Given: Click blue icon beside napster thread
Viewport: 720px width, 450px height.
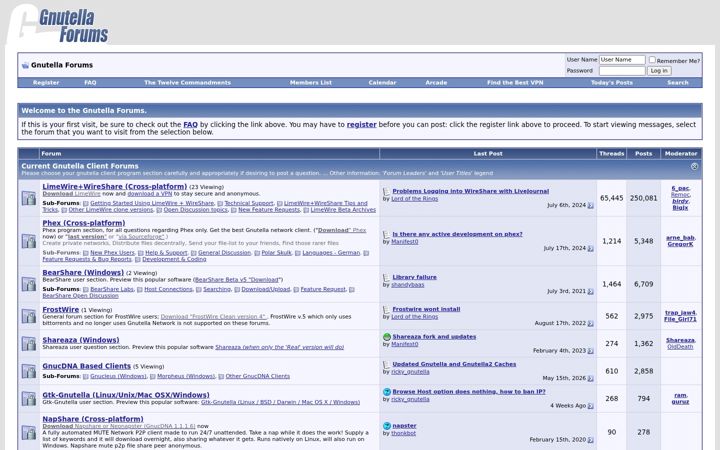Looking at the screenshot, I should coord(387,426).
